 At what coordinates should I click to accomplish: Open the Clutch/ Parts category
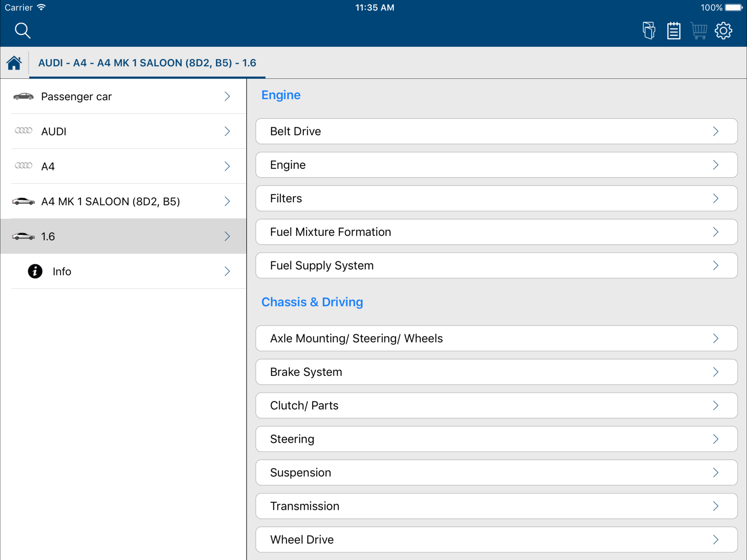[x=497, y=405]
